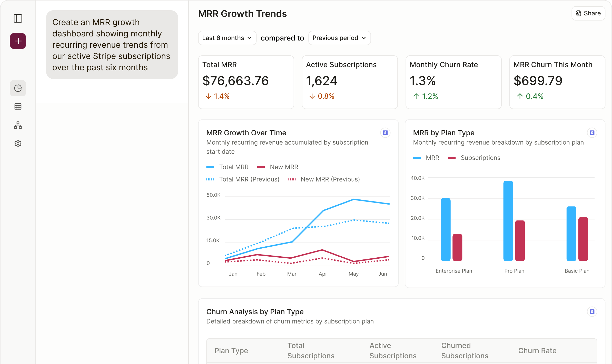Create a new dashboard with the plus button
The width and height of the screenshot is (612, 364).
click(x=18, y=41)
